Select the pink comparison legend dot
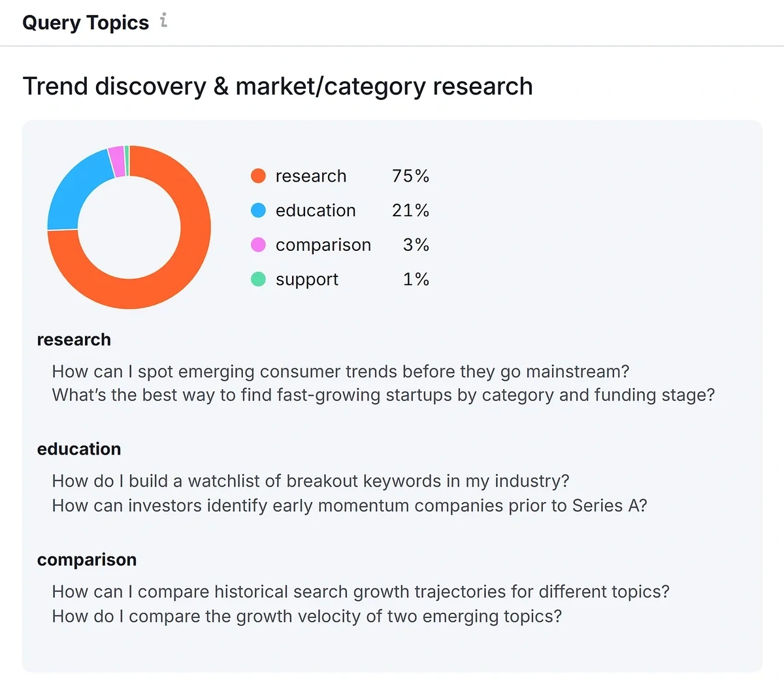Image resolution: width=784 pixels, height=693 pixels. point(259,244)
